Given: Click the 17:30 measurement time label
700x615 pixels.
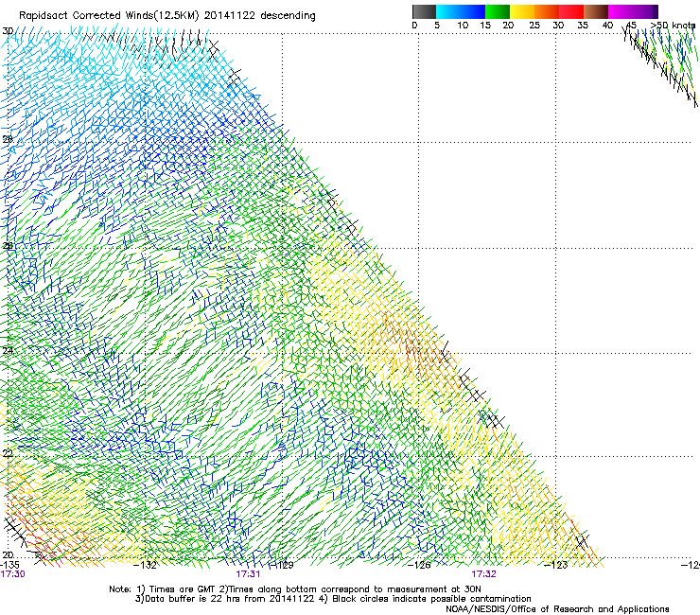Looking at the screenshot, I should 12,574.
